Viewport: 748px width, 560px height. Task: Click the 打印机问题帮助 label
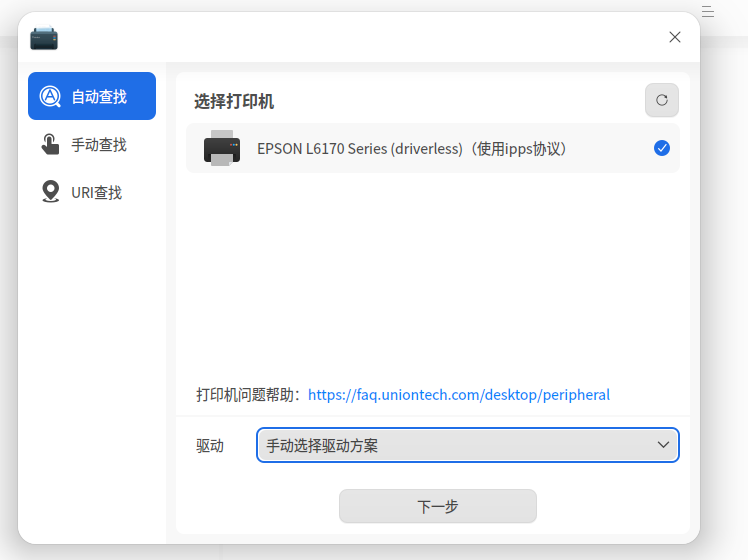pyautogui.click(x=248, y=395)
